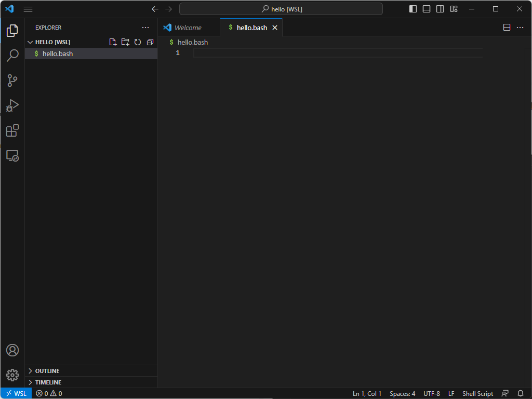
Task: Split the editor with the layout icon
Action: pos(507,28)
